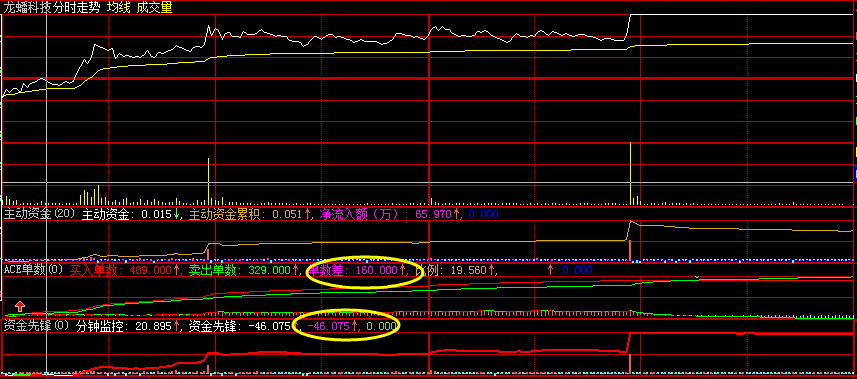857x379 pixels.
Task: Select the 龙蟠科技分时走势 chart title
Action: click(52, 7)
